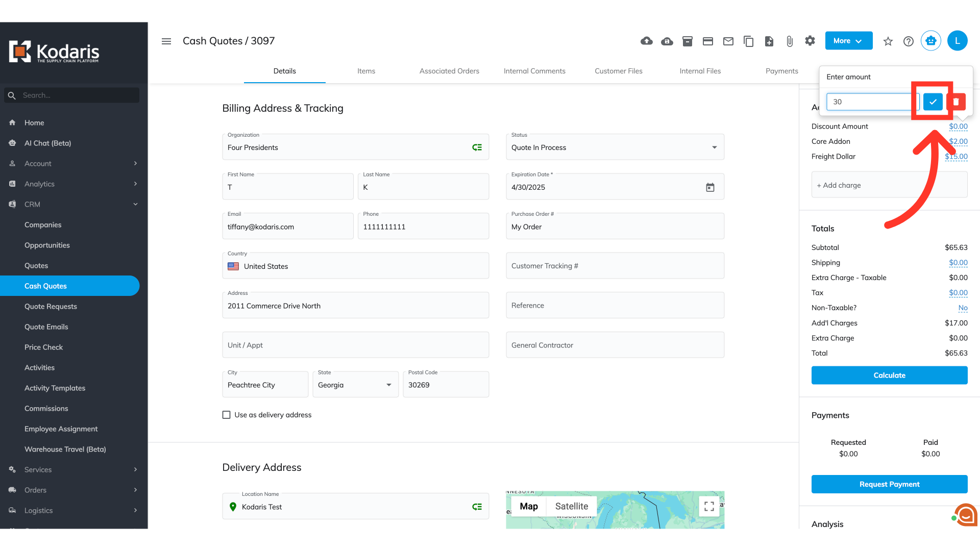Expand the More dropdown button
The image size is (980, 551).
tap(848, 41)
